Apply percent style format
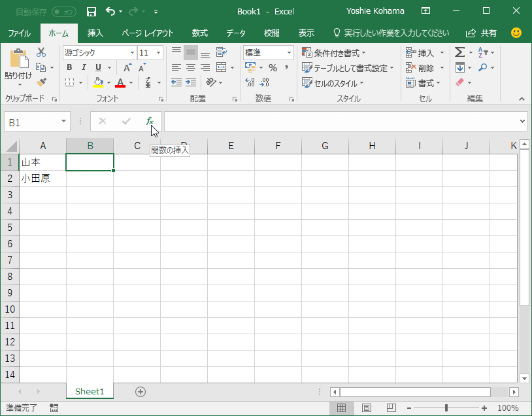The width and height of the screenshot is (532, 416). click(x=273, y=67)
